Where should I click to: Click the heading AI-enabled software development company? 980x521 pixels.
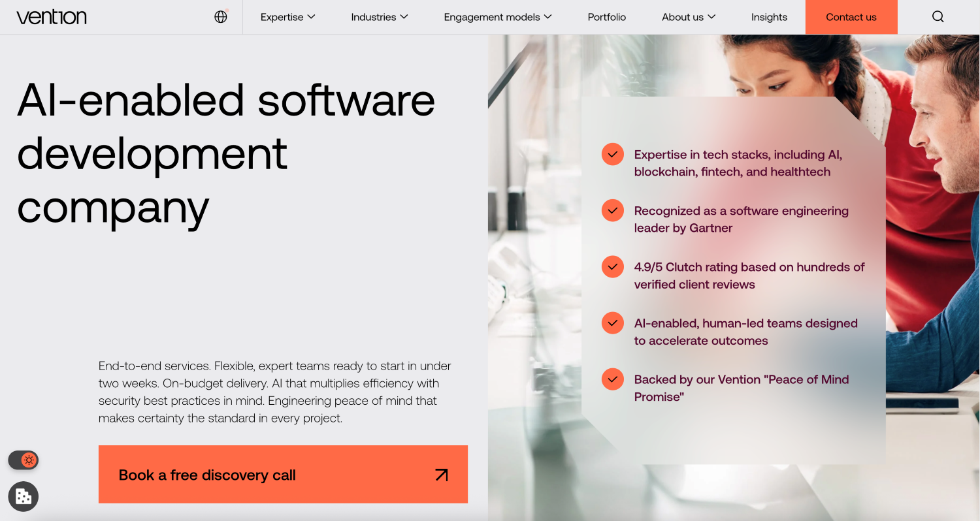pos(226,154)
